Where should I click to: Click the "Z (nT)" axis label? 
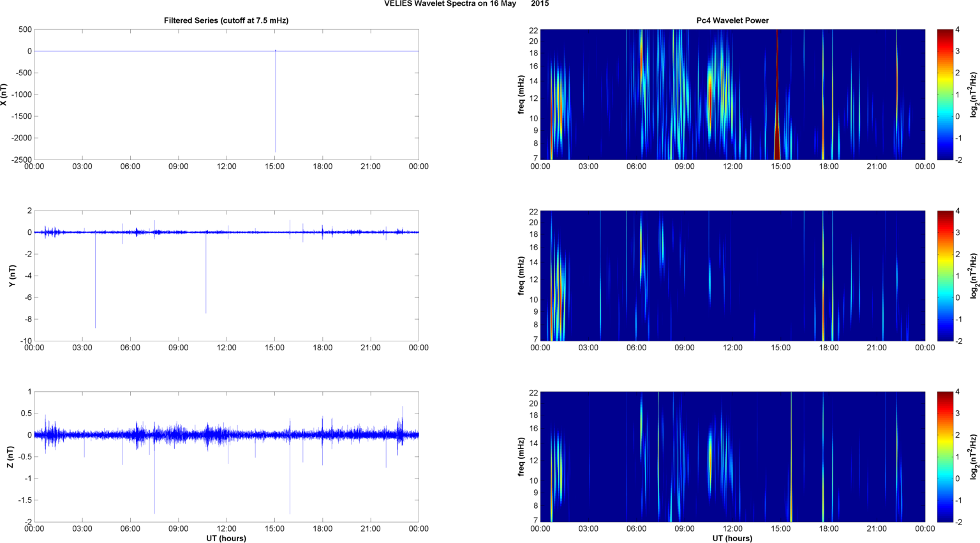click(x=11, y=457)
